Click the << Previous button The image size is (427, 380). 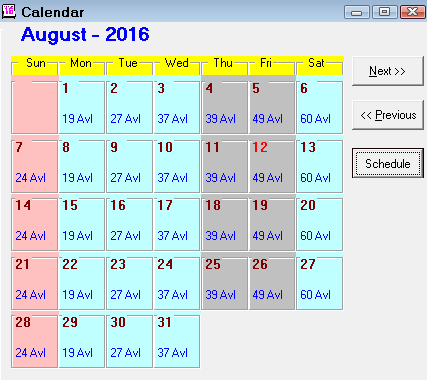tap(388, 115)
